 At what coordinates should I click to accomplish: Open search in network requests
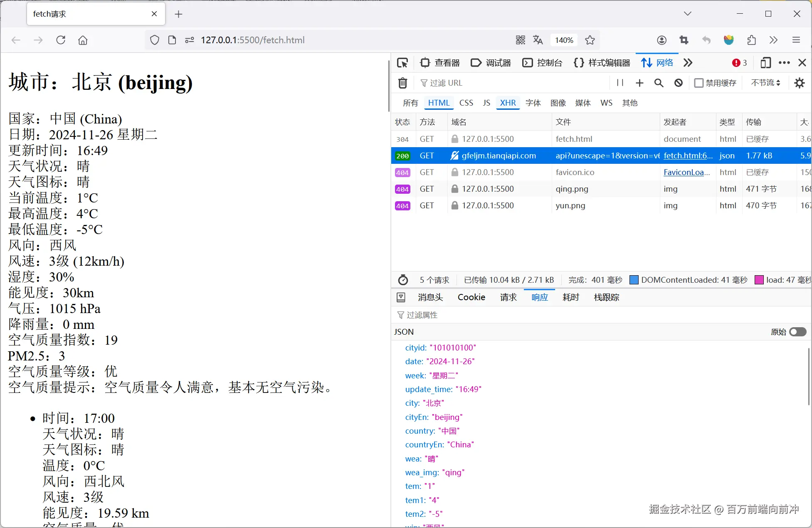coord(659,83)
